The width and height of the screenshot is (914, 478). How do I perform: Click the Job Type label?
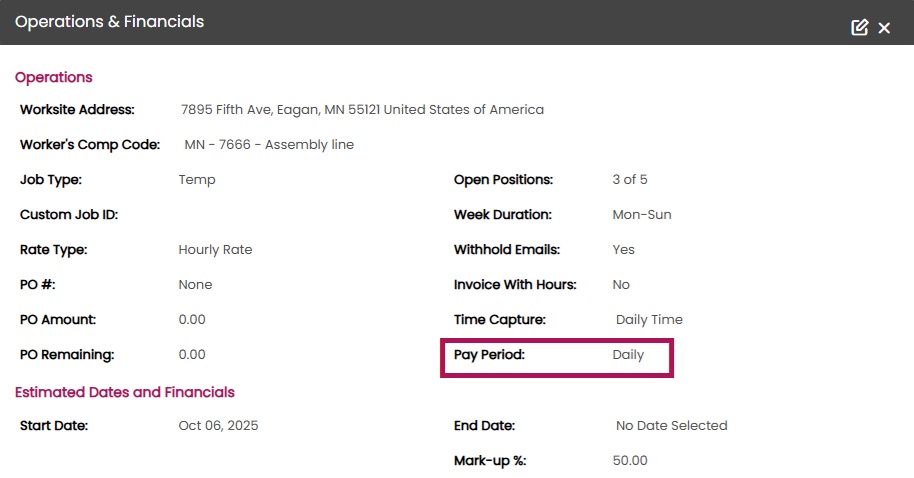click(x=51, y=180)
